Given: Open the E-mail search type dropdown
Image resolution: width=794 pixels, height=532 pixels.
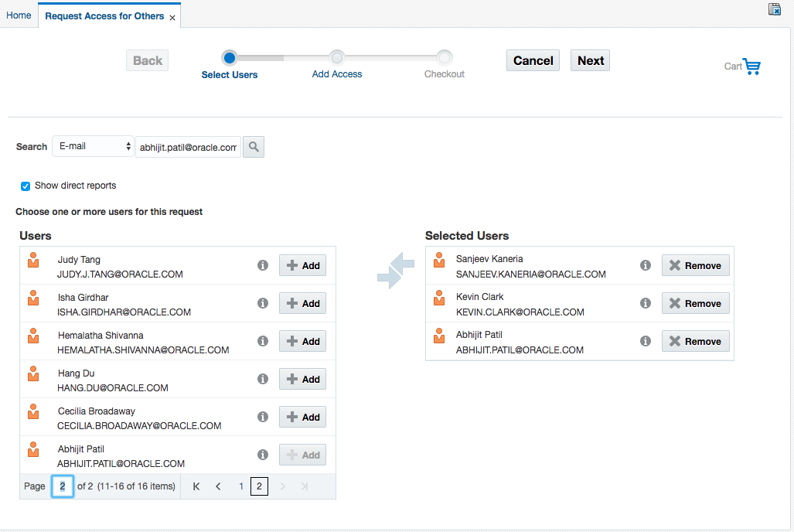Looking at the screenshot, I should tap(93, 146).
